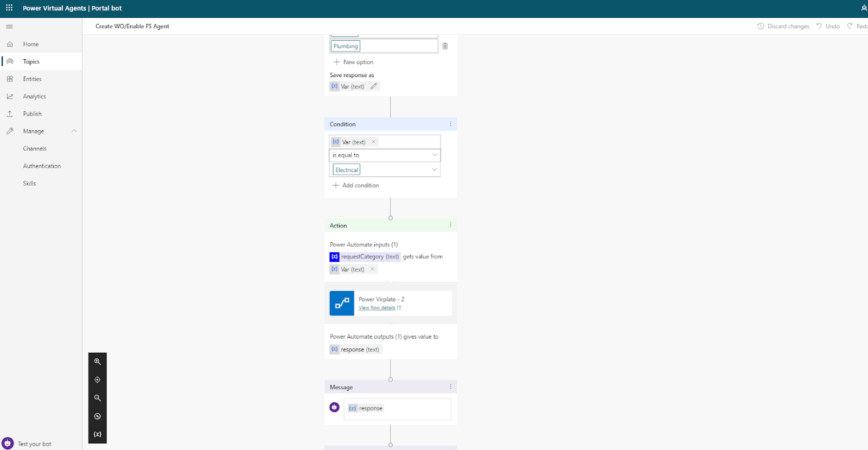Collapse the navigation hamburger menu
This screenshot has width=868, height=450.
pos(9,26)
